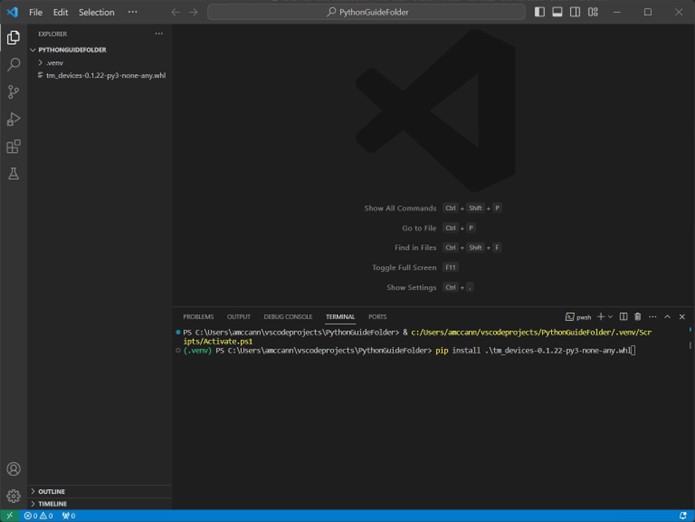The width and height of the screenshot is (695, 522).
Task: Click the VS Code logo icon
Action: coord(12,12)
